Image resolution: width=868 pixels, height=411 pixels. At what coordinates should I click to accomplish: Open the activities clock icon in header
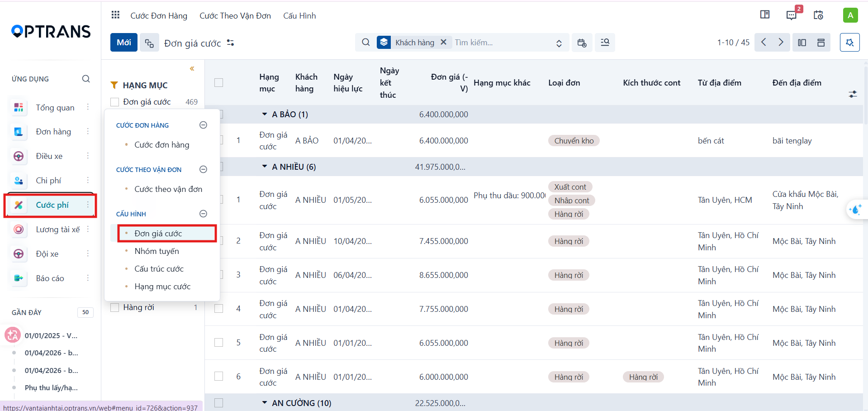click(x=818, y=15)
